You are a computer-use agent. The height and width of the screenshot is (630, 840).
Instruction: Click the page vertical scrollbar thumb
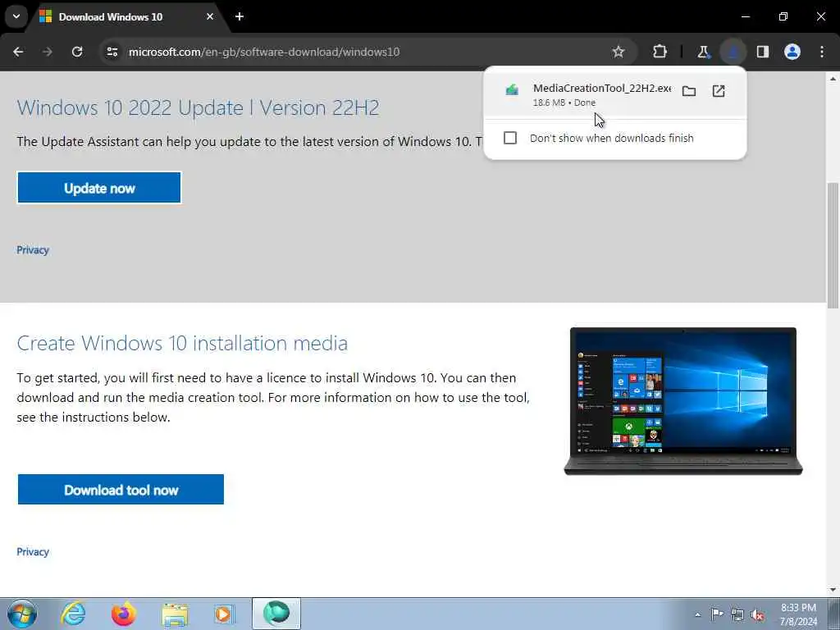click(833, 244)
